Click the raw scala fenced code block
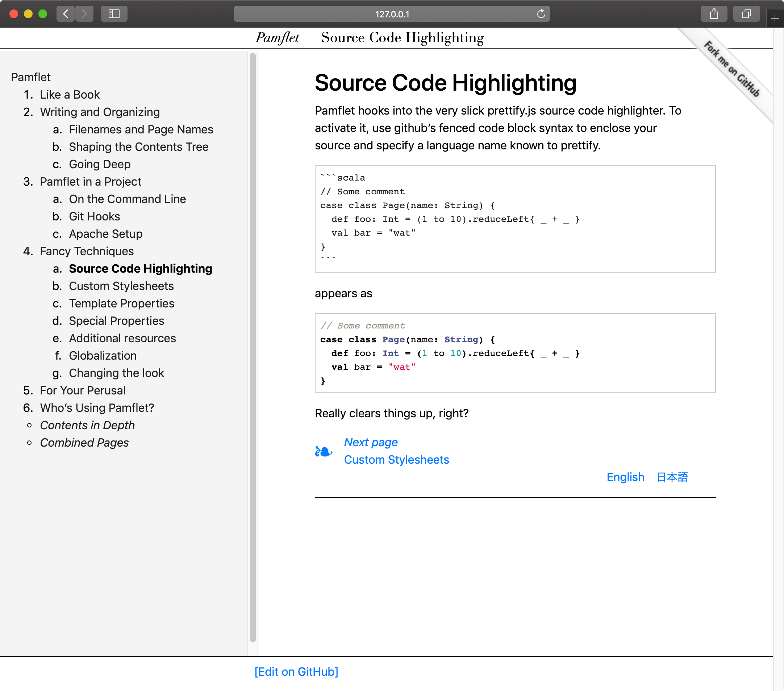Viewport: 784px width, 691px height. (515, 219)
